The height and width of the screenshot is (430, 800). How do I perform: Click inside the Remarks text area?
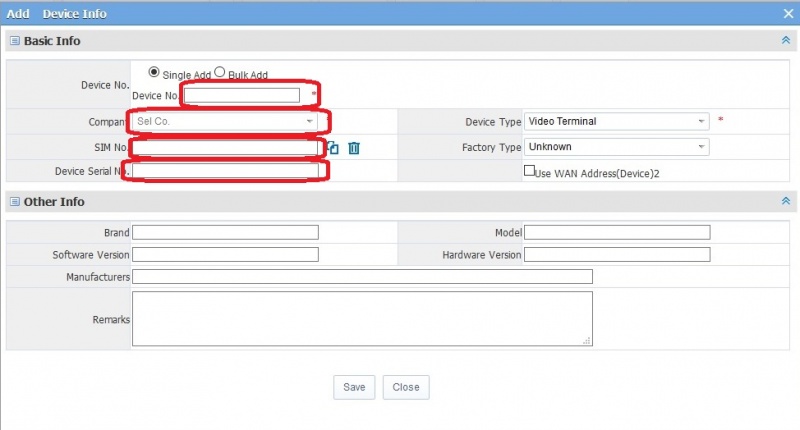(x=362, y=319)
